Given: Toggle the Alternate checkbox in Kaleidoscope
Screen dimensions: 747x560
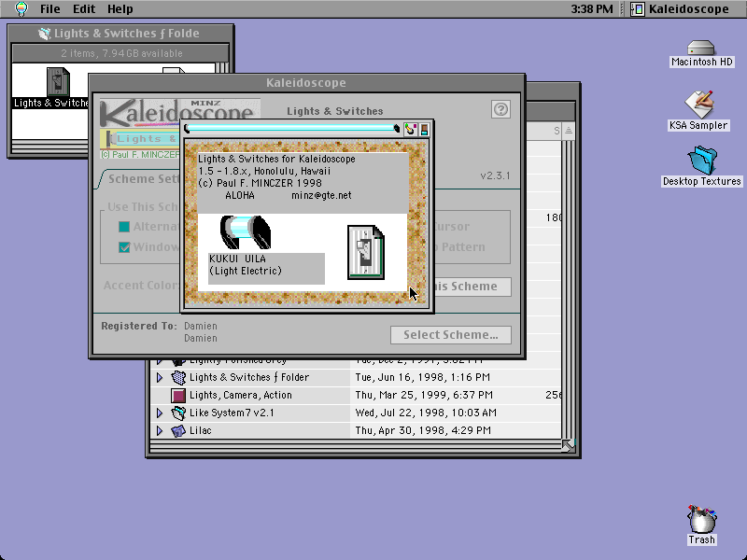Looking at the screenshot, I should (x=124, y=227).
